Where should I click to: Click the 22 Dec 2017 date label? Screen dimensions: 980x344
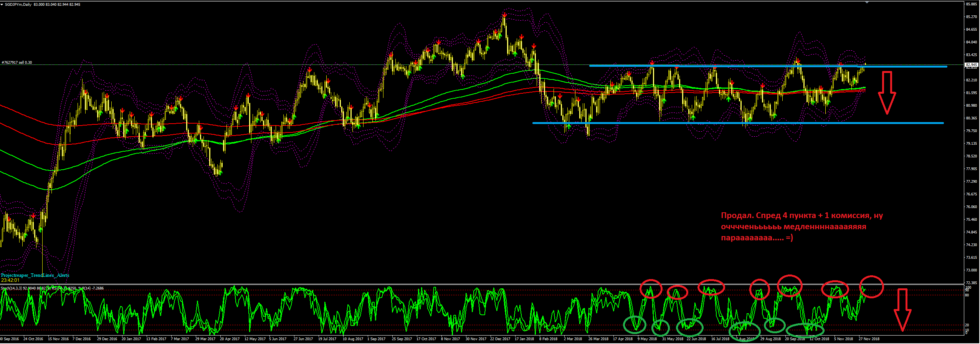(500, 339)
